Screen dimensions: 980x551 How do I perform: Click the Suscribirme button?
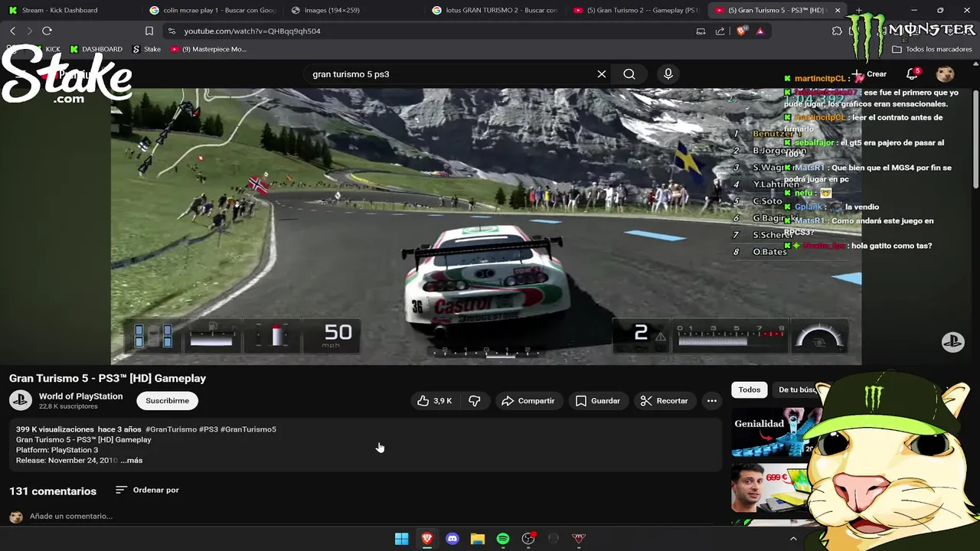click(x=168, y=401)
